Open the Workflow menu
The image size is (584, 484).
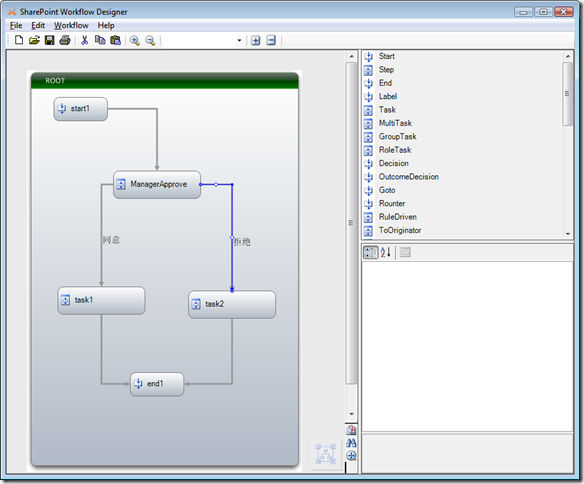(x=71, y=25)
